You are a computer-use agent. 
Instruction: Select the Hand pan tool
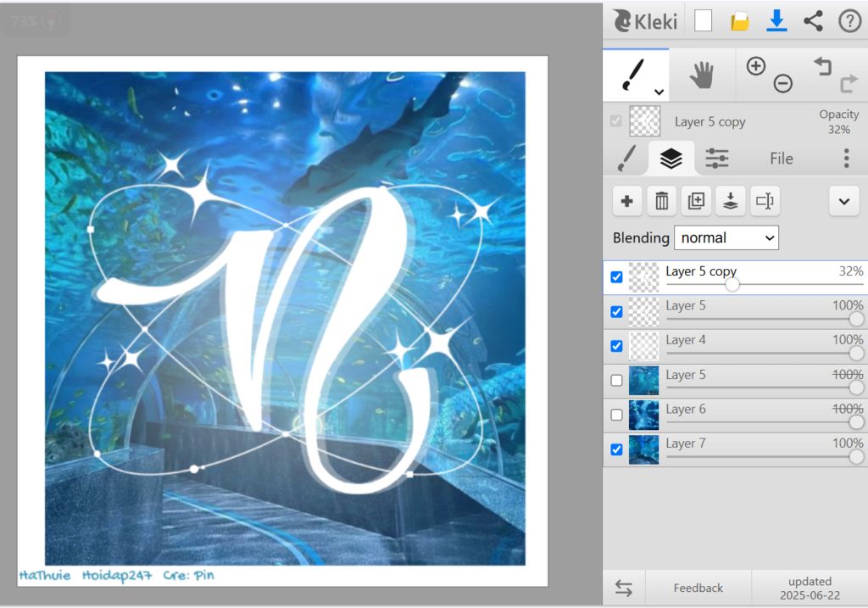point(701,75)
